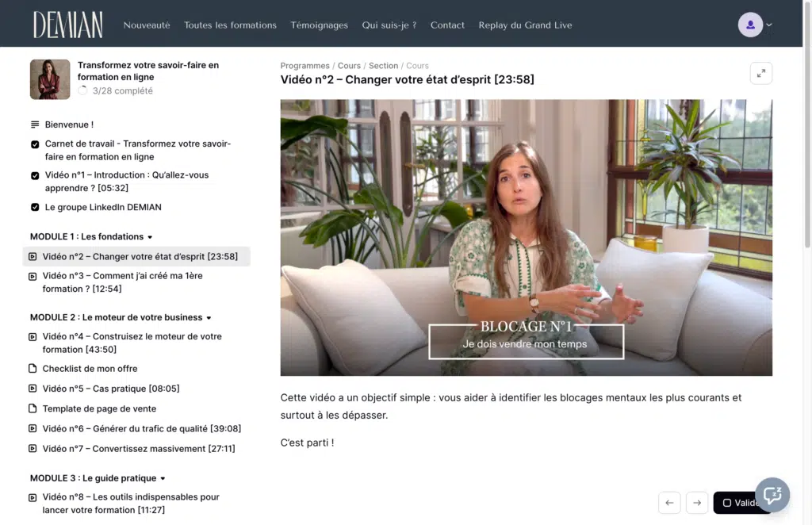Screen dimensions: 812x525
Task: Click the Vidéo n°2 lesson heading
Action: [x=407, y=79]
